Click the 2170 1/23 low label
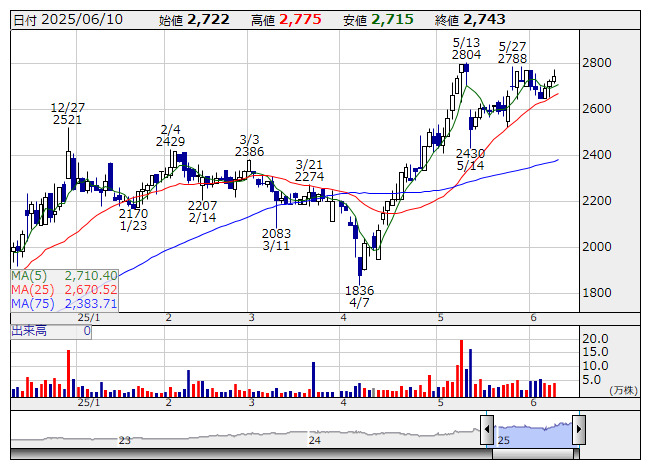653x470 pixels. [x=133, y=219]
